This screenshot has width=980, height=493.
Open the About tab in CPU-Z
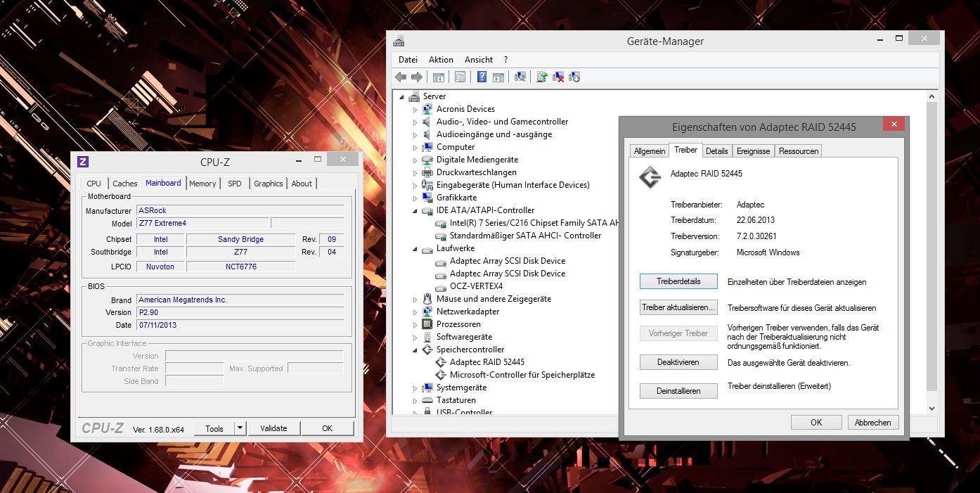(302, 184)
